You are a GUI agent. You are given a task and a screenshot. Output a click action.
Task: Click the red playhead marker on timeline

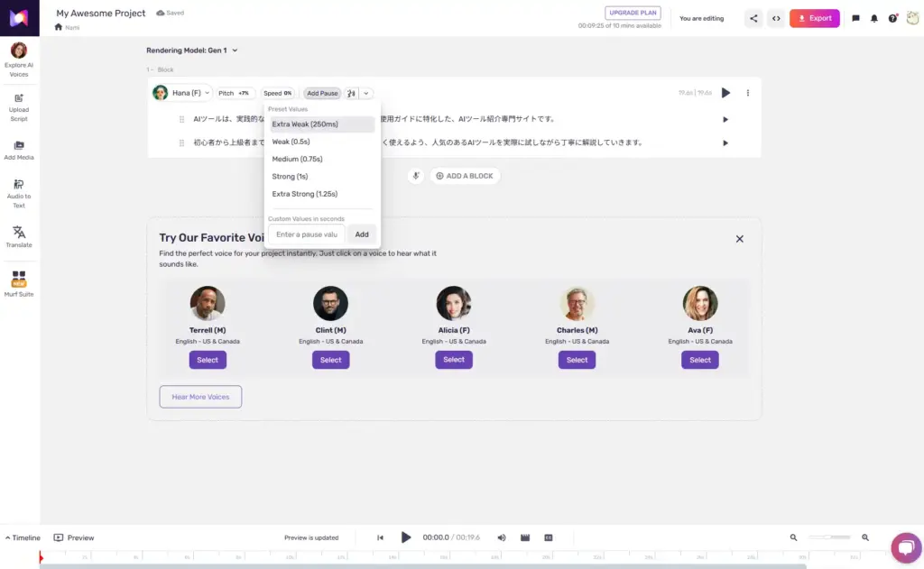tap(41, 556)
